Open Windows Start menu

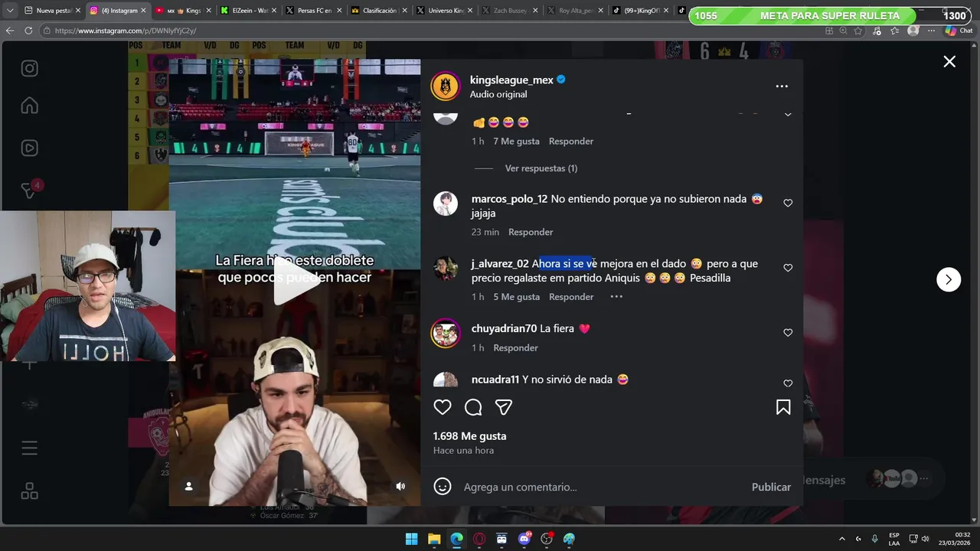pyautogui.click(x=411, y=539)
